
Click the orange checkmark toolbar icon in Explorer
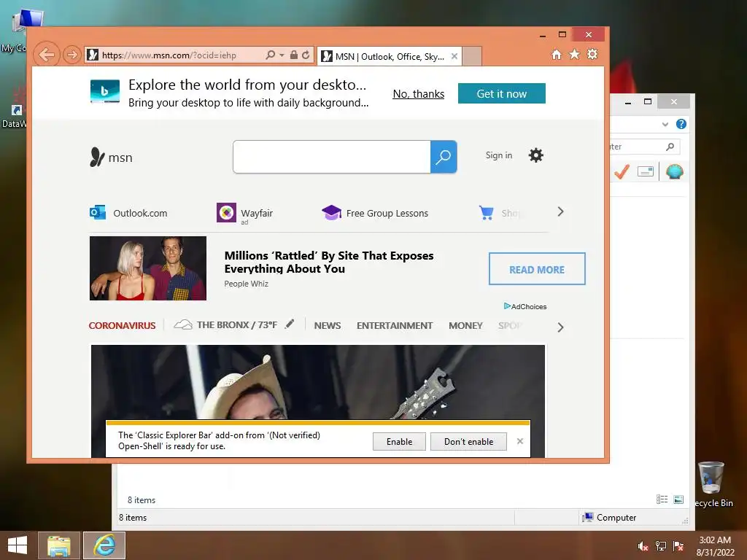pyautogui.click(x=622, y=171)
